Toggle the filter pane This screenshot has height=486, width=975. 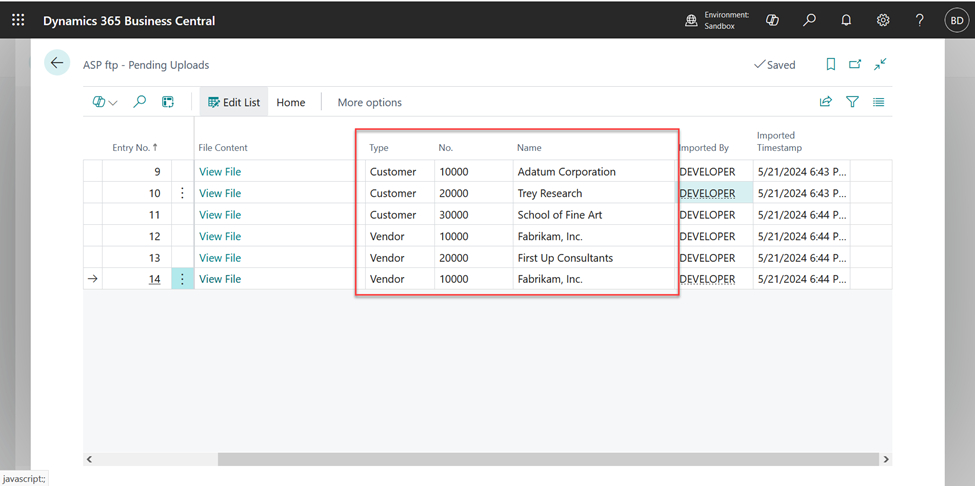point(853,102)
